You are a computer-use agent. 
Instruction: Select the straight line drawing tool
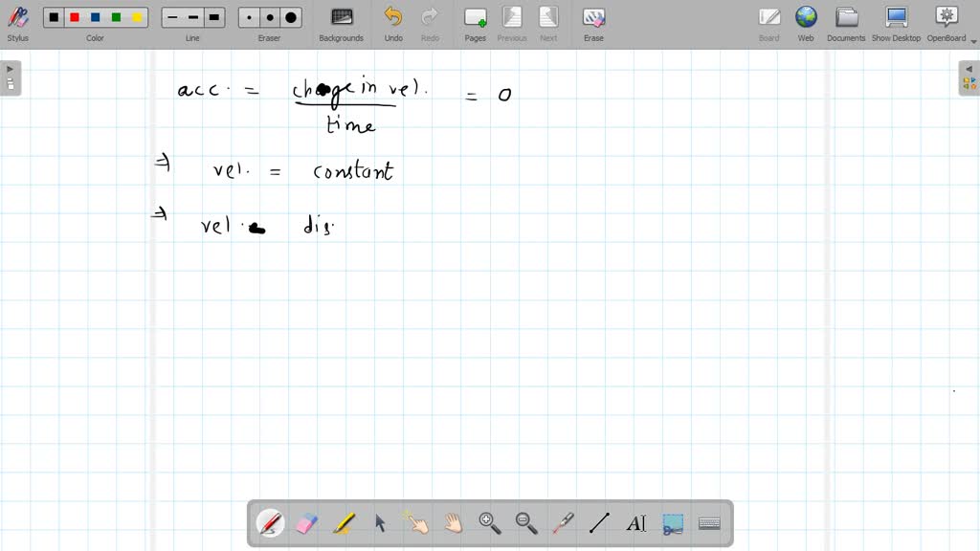(x=599, y=523)
